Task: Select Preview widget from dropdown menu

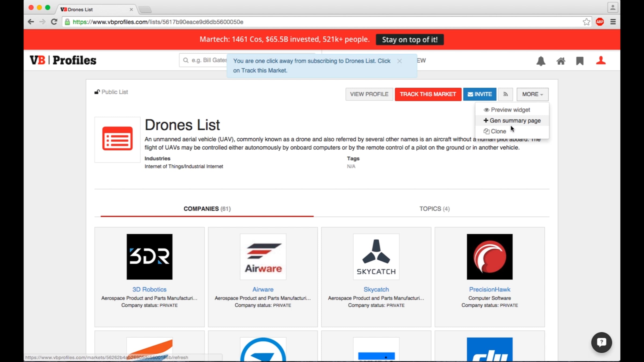Action: click(x=510, y=110)
